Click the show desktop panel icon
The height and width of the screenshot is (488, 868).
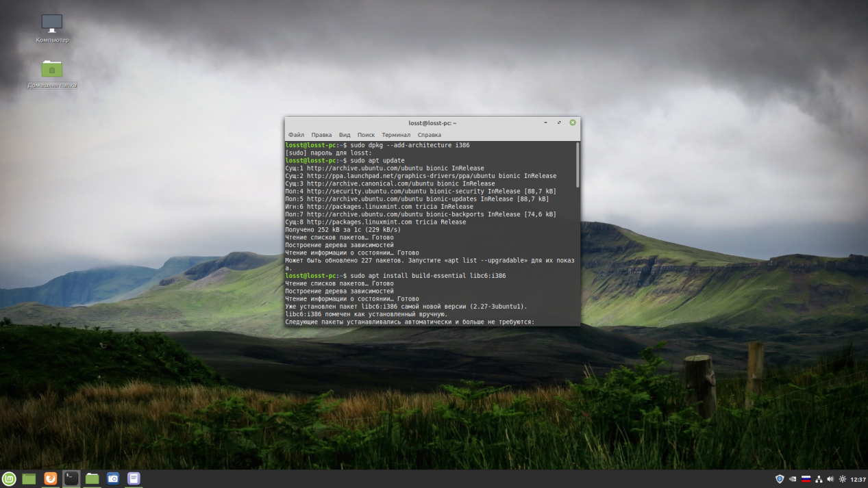[29, 478]
